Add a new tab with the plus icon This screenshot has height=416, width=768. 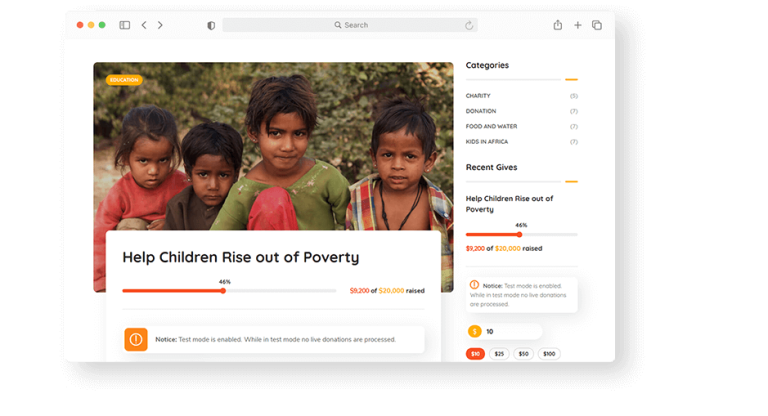point(577,25)
